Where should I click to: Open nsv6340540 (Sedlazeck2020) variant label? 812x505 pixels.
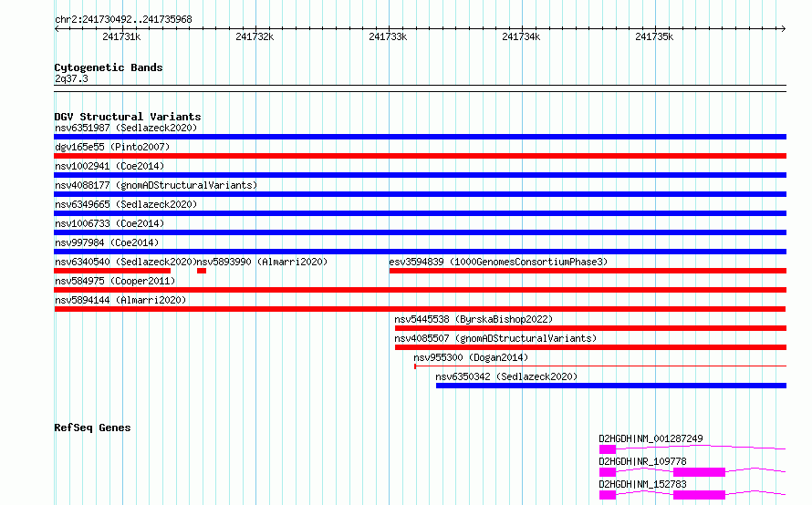point(125,262)
